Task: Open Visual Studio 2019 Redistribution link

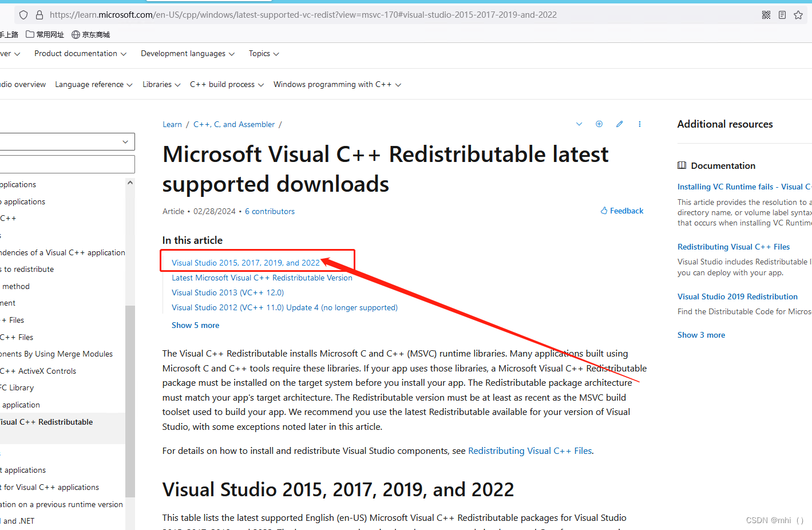Action: pos(738,296)
